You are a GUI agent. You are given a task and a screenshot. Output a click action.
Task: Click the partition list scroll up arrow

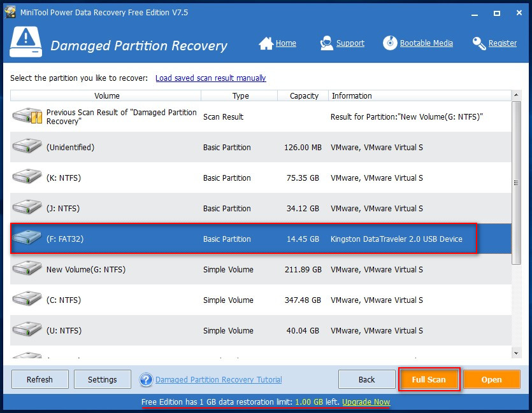[516, 95]
